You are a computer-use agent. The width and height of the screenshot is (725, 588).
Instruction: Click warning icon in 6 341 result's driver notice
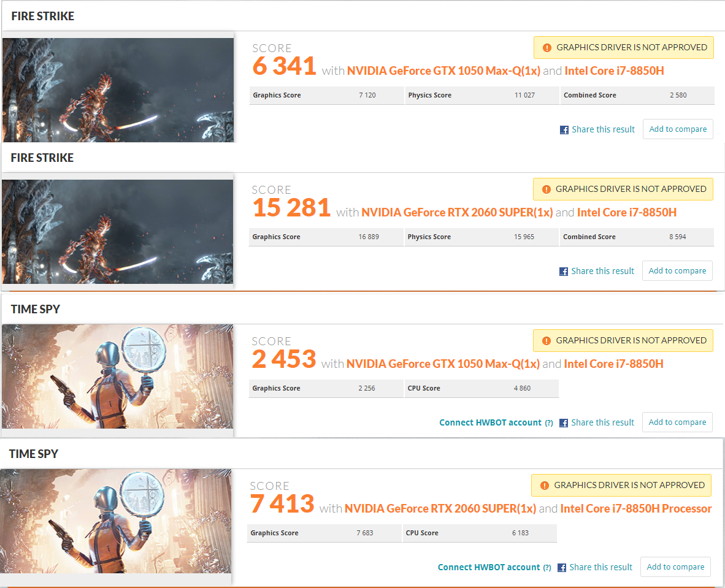[547, 48]
